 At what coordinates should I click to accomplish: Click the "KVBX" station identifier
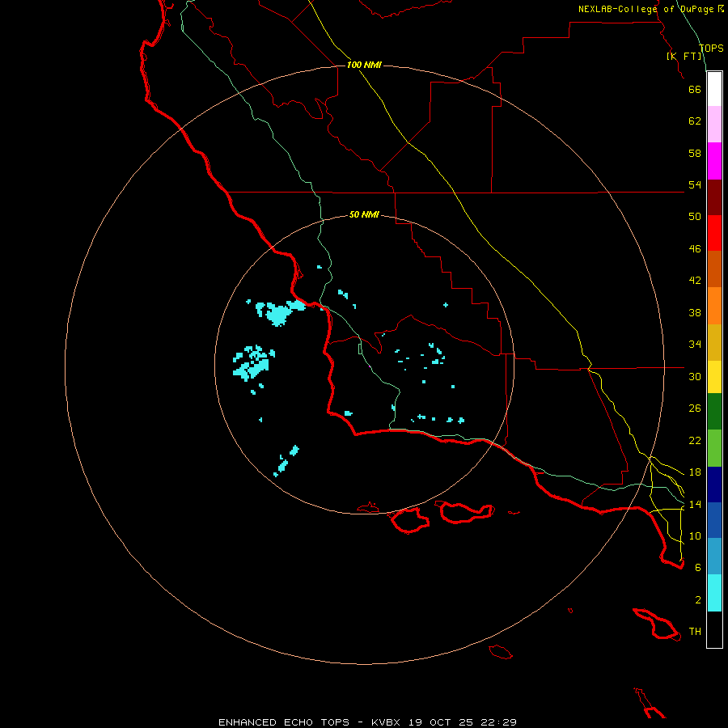coord(386,722)
